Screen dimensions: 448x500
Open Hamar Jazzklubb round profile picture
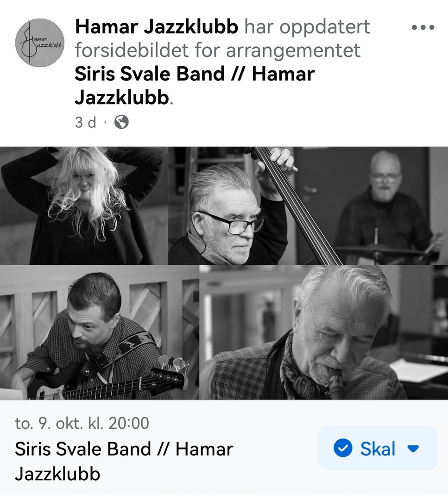(x=40, y=43)
